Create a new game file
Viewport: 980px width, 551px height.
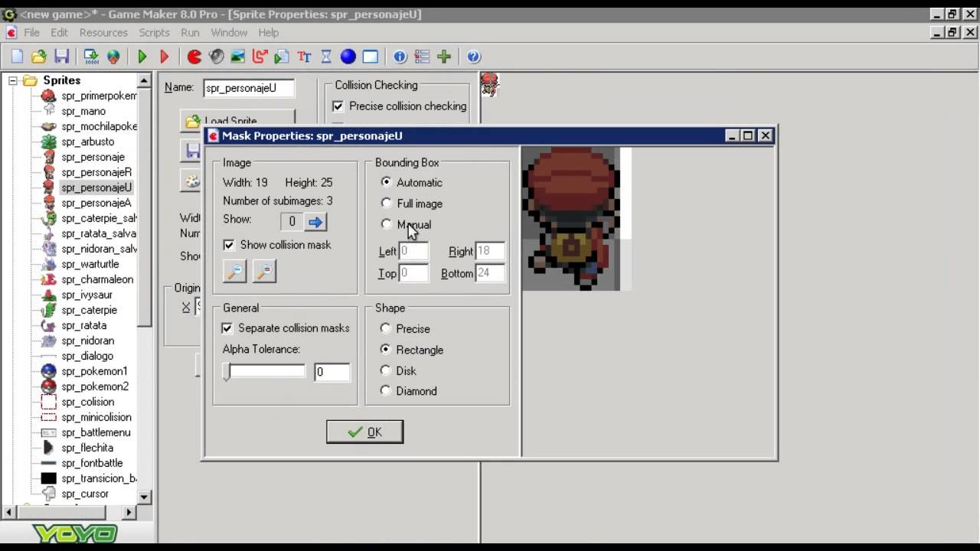17,57
